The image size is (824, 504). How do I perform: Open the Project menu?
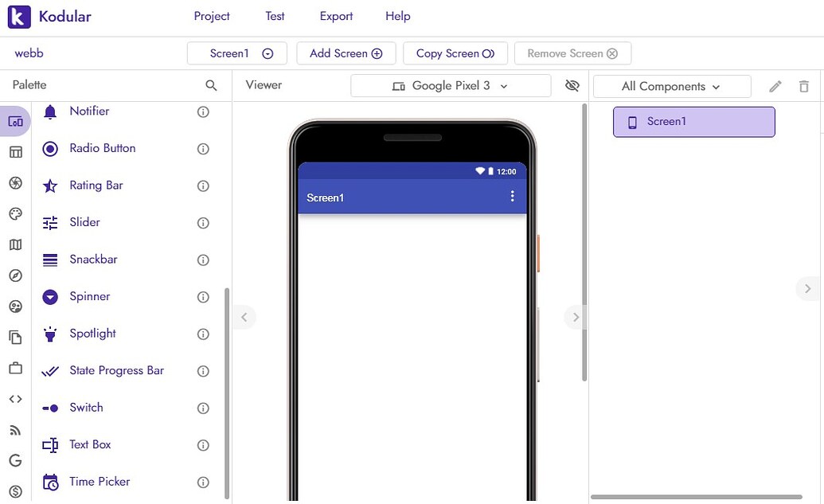point(212,16)
